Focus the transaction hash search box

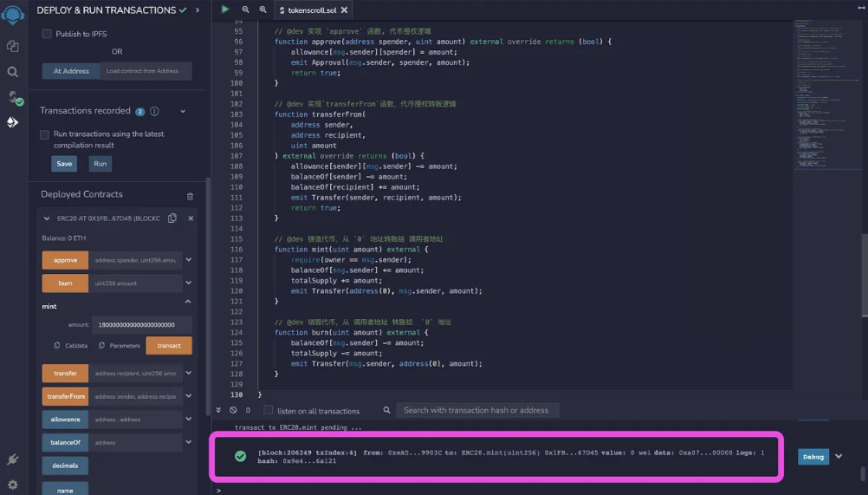477,410
